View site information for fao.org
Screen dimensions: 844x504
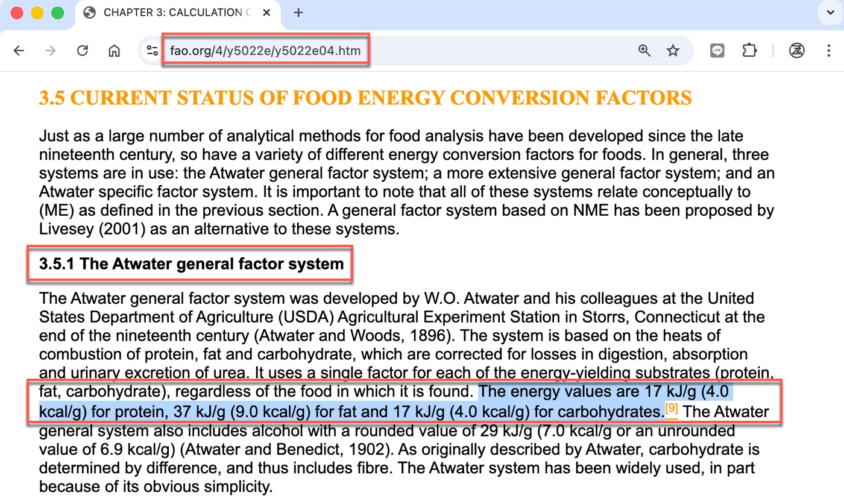152,51
